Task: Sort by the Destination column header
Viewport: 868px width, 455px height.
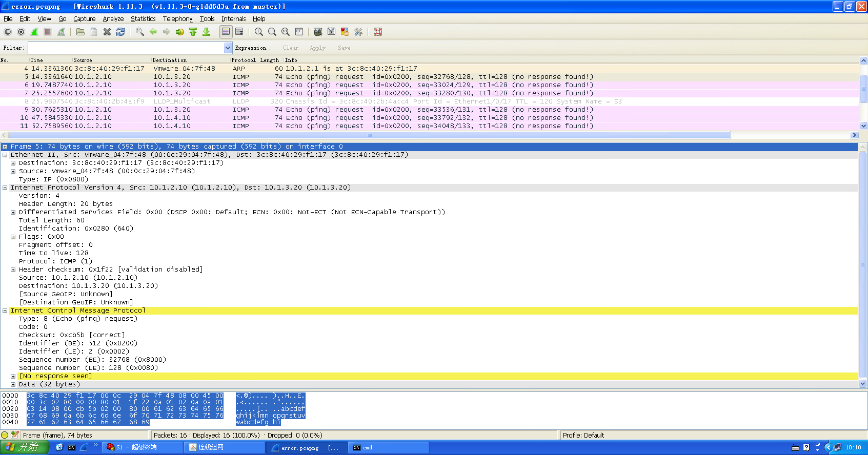Action: 170,60
